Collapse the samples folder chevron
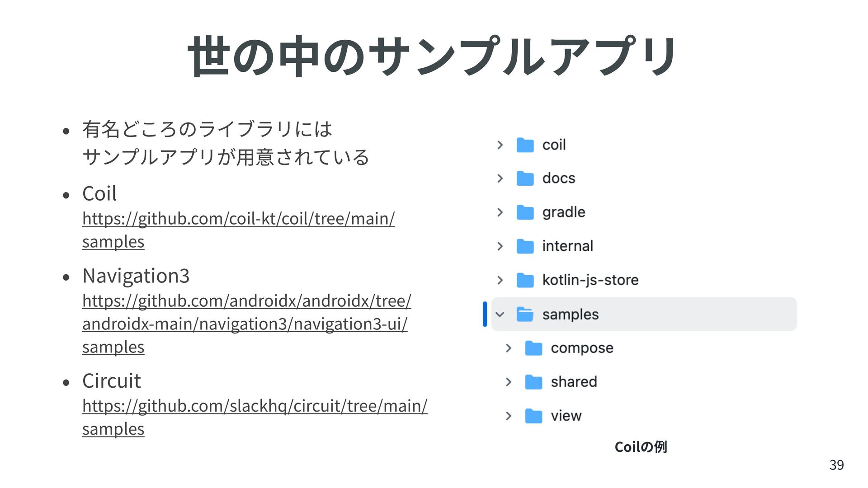 coord(500,314)
